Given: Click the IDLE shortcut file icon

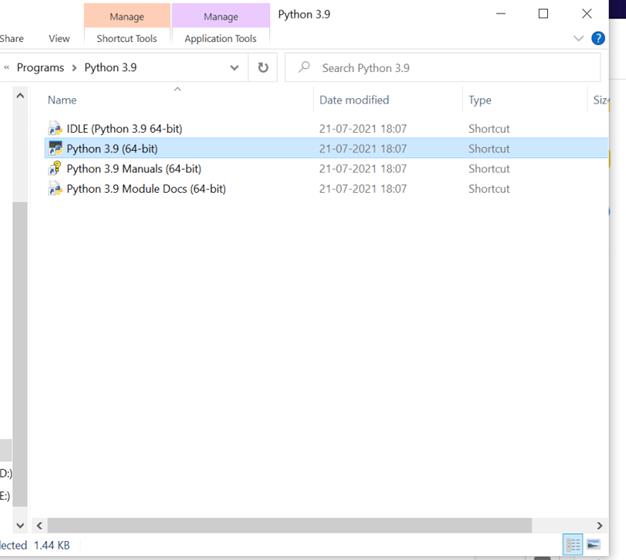Looking at the screenshot, I should (x=55, y=129).
